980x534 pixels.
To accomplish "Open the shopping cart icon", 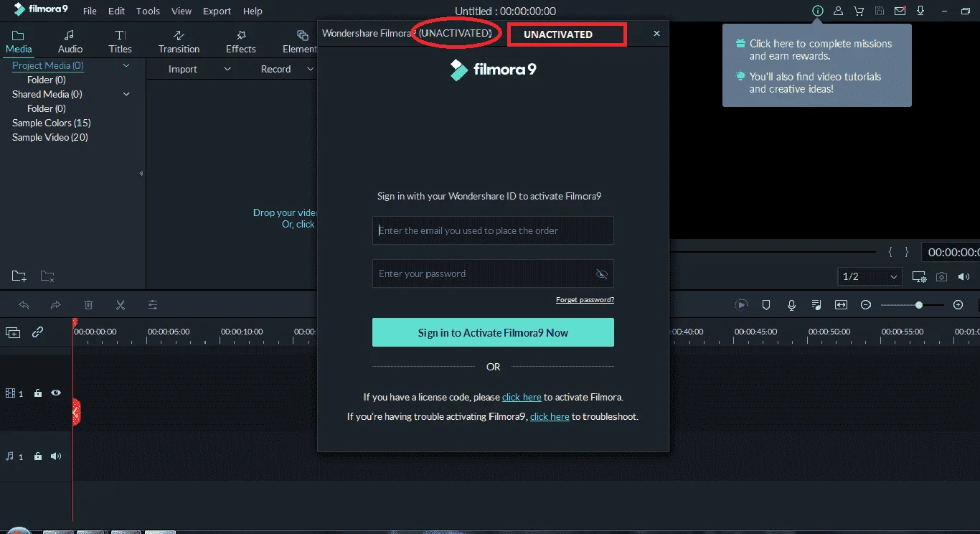I will 858,11.
